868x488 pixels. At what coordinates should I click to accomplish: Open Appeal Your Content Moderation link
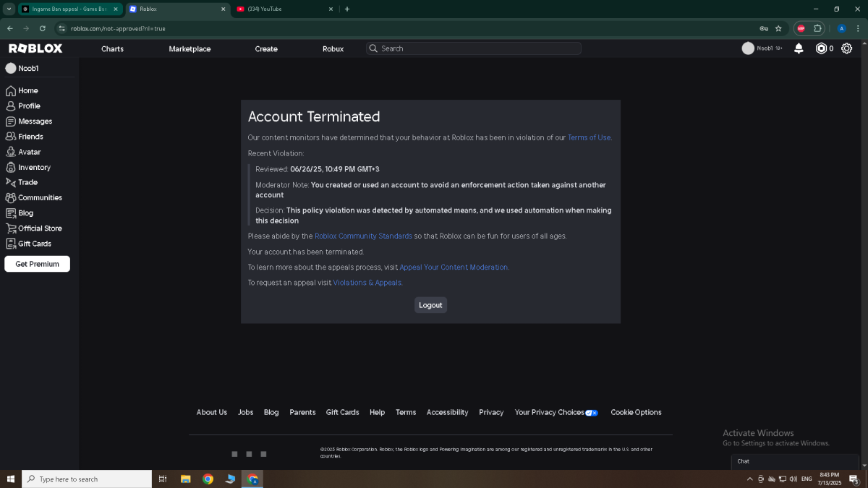click(x=454, y=267)
